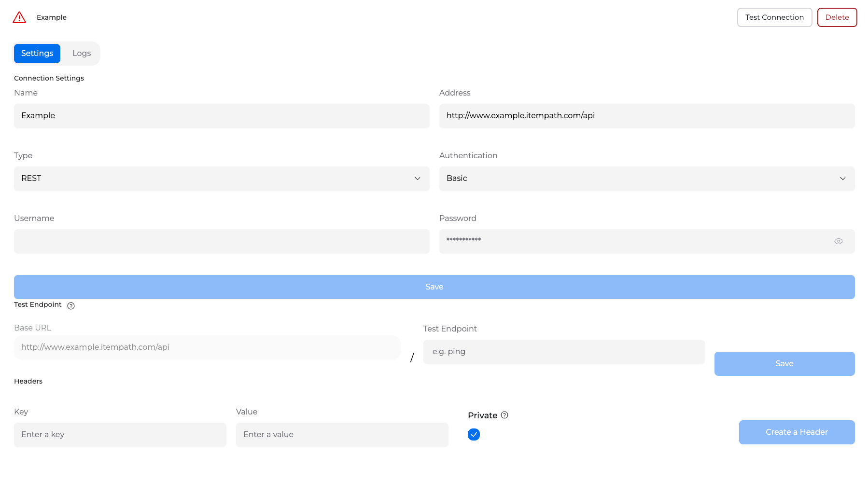Click the Private label text
The image size is (868, 496).
[482, 415]
